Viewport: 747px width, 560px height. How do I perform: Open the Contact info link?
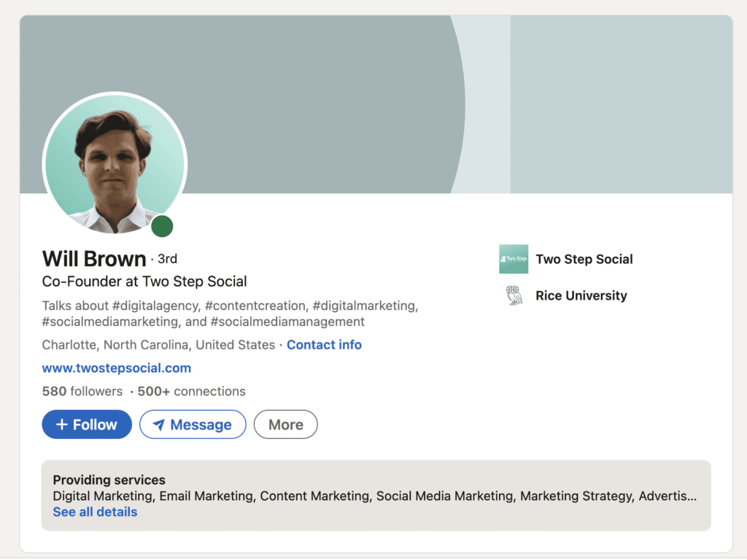[x=324, y=345]
